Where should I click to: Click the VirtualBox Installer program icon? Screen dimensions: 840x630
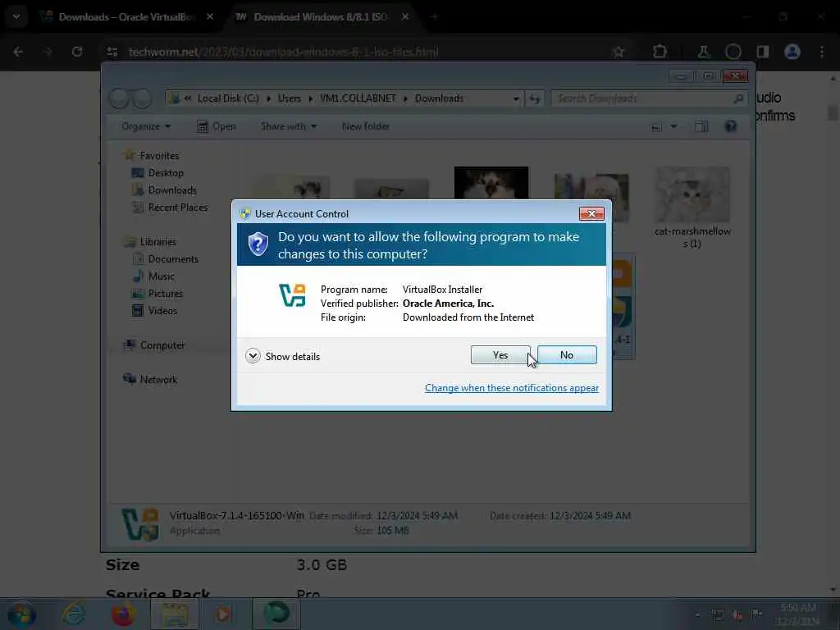click(x=293, y=295)
